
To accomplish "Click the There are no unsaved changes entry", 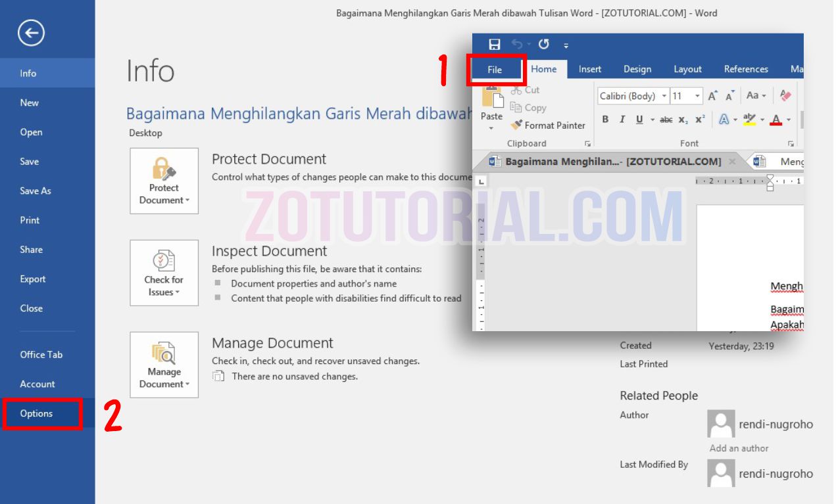I will tap(285, 377).
